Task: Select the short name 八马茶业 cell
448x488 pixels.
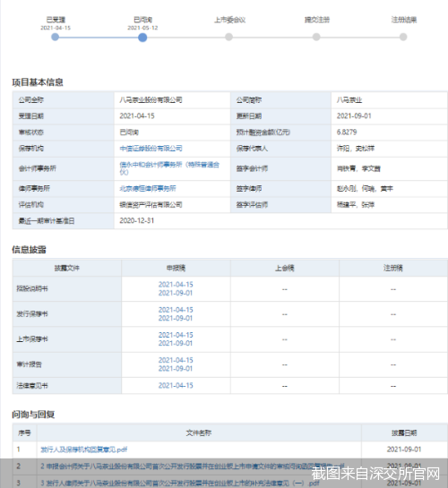Action: pos(389,100)
